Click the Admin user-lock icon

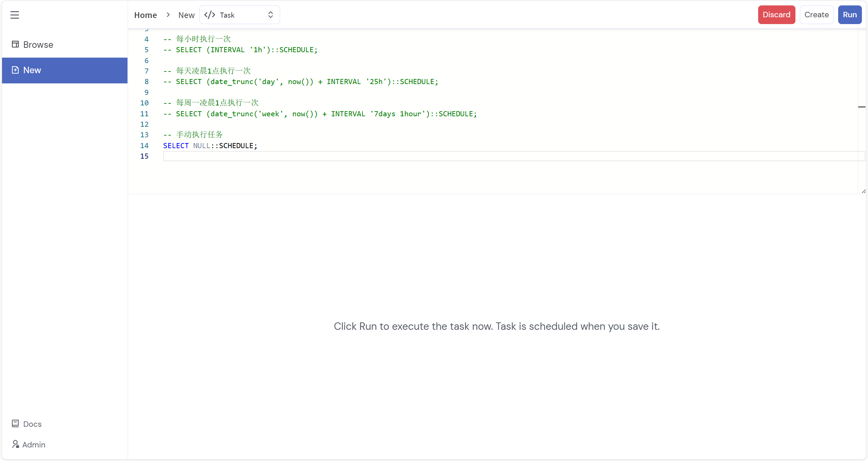tap(15, 444)
